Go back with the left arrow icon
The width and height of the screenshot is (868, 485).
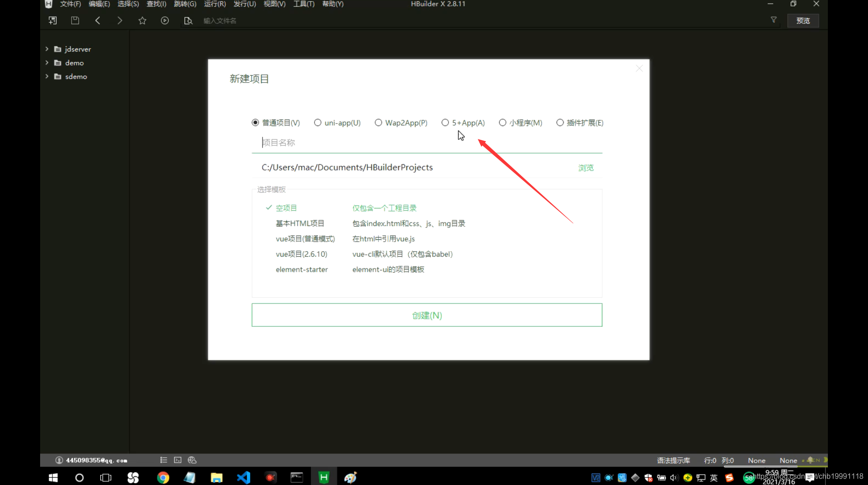tap(98, 21)
